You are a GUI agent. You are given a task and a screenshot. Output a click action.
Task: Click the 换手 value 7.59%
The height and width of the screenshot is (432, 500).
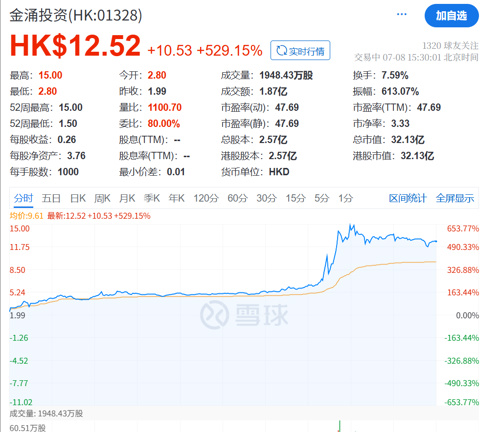point(395,75)
